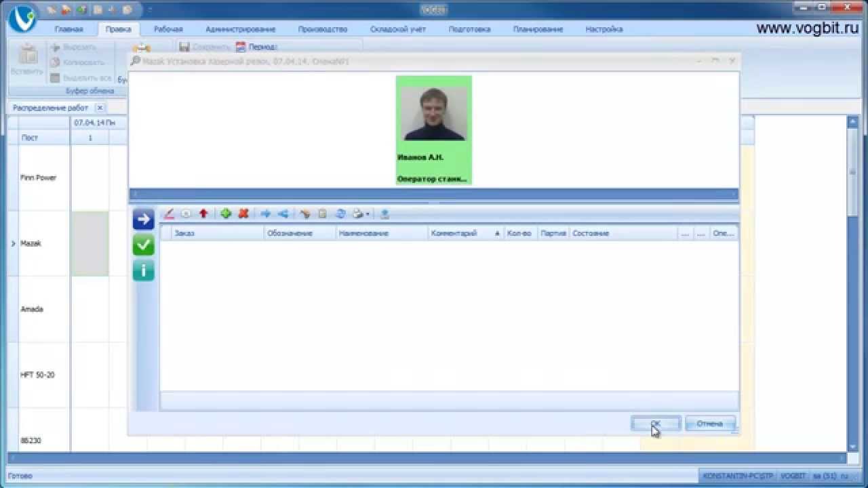The height and width of the screenshot is (488, 868).
Task: Switch to the Рабочая ribbon tab
Action: click(168, 29)
